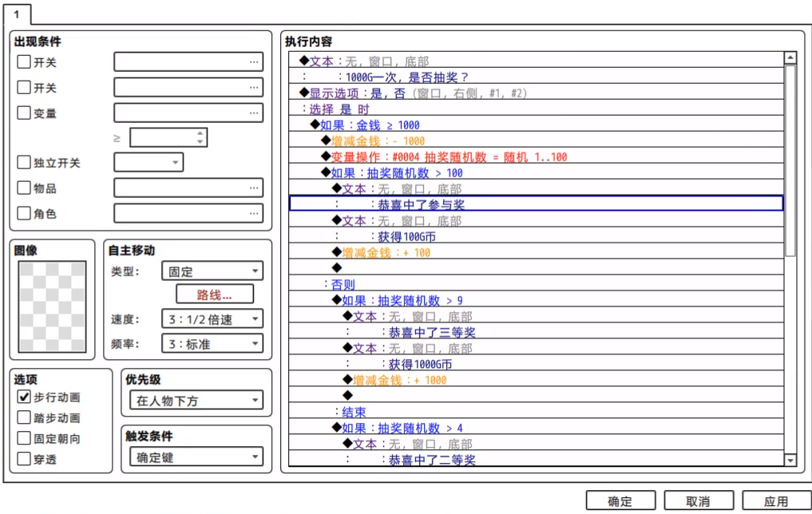This screenshot has height=514, width=812.
Task: Confirm the event with 确定
Action: 620,501
